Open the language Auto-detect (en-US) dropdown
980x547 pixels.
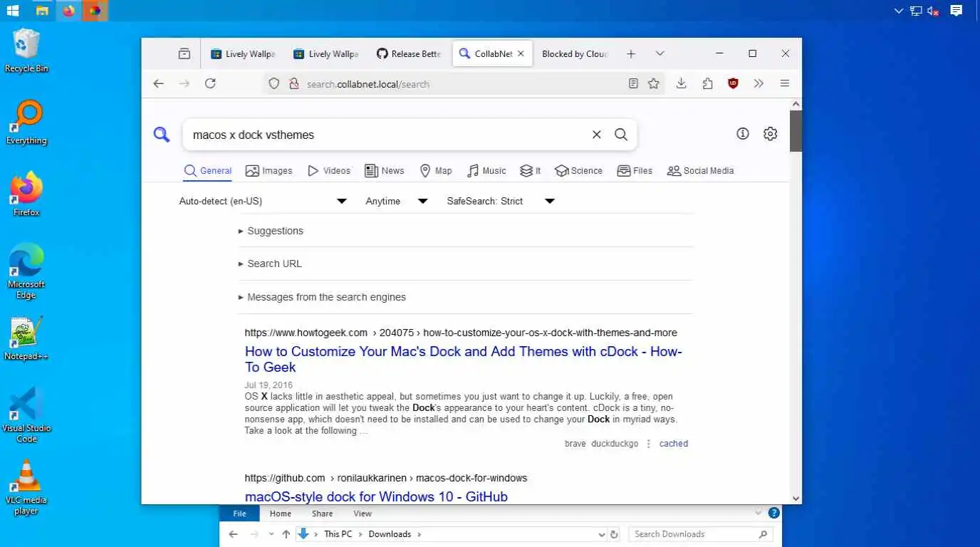(263, 202)
